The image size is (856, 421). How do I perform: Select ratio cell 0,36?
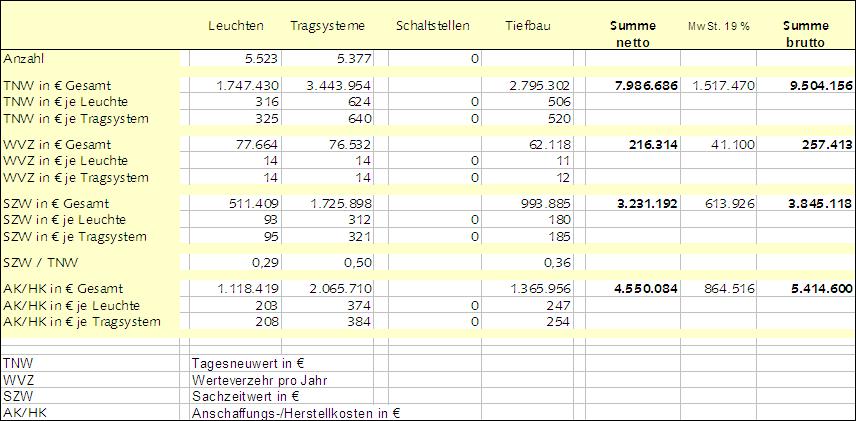(556, 263)
